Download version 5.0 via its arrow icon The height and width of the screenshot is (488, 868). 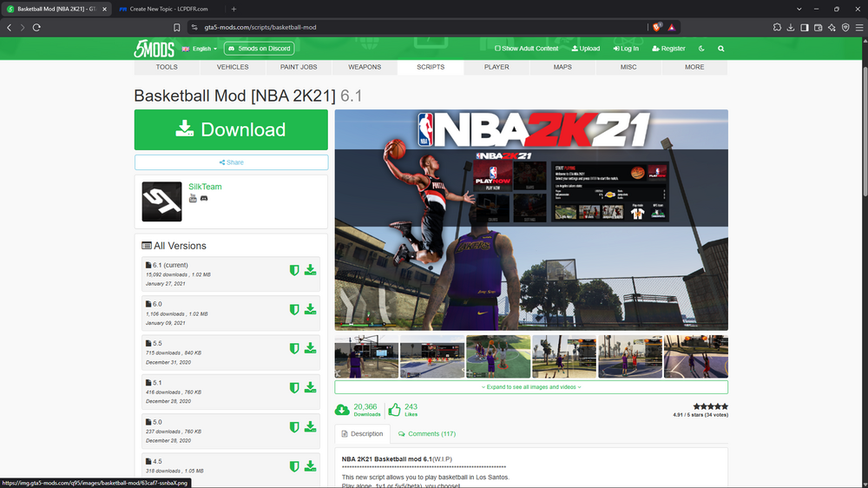pyautogui.click(x=310, y=426)
